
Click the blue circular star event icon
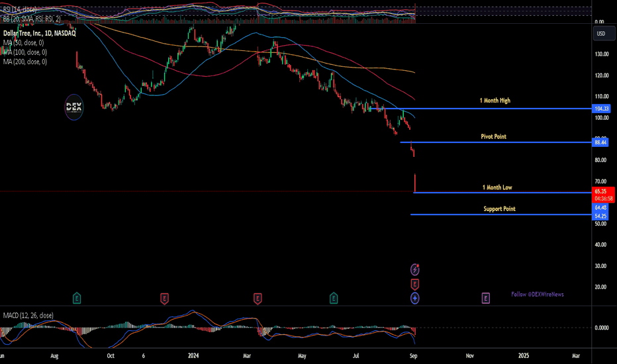pyautogui.click(x=414, y=298)
